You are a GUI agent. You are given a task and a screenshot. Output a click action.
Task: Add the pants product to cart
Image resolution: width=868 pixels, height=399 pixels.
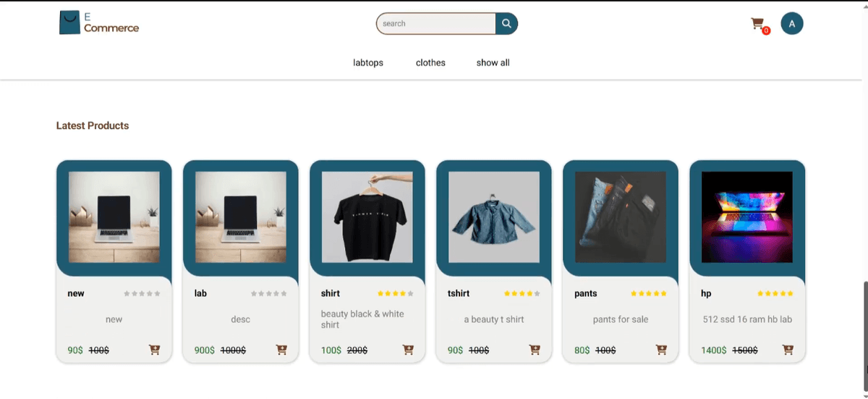point(661,350)
